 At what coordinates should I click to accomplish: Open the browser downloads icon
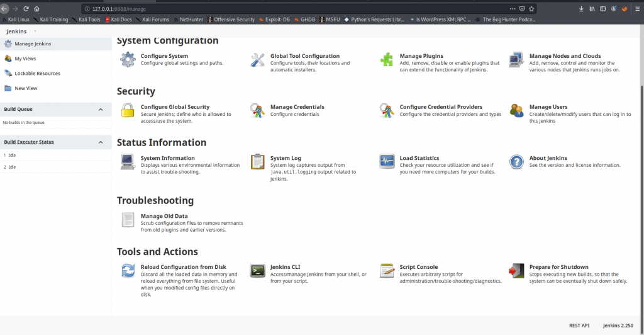pyautogui.click(x=581, y=9)
